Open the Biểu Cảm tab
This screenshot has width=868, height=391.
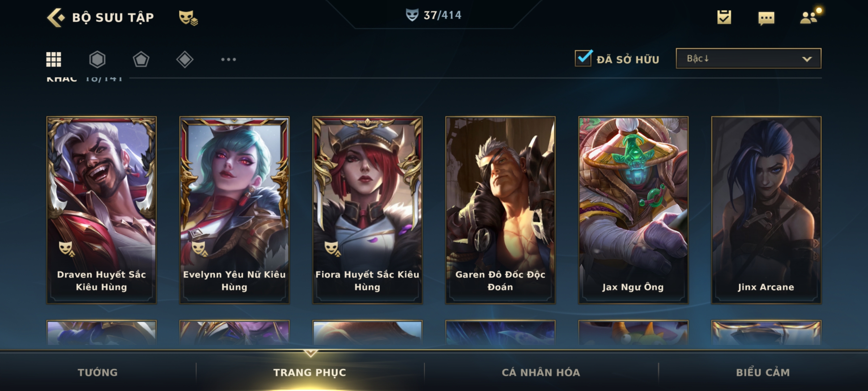click(x=763, y=372)
